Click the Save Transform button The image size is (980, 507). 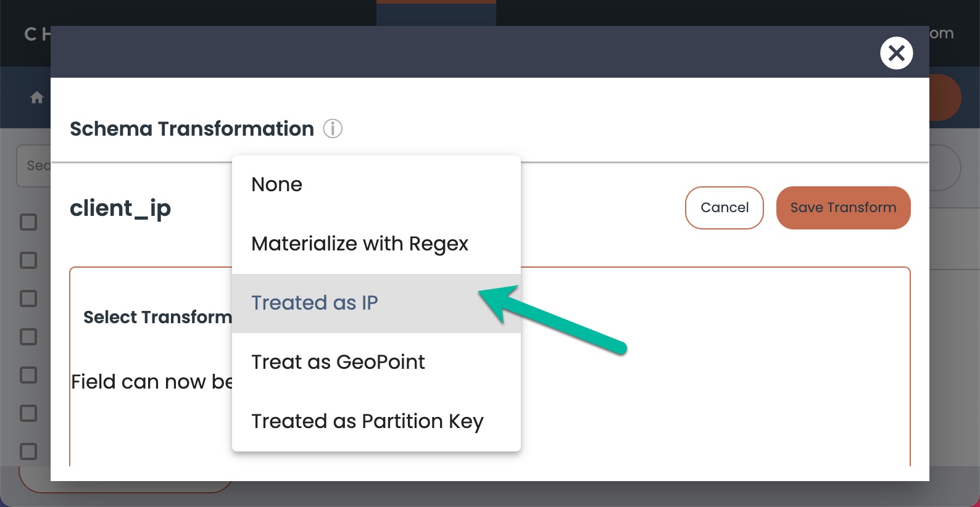tap(843, 208)
